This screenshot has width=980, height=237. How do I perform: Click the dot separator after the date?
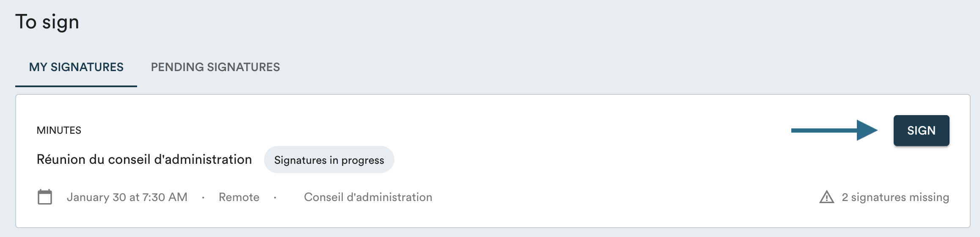[203, 198]
